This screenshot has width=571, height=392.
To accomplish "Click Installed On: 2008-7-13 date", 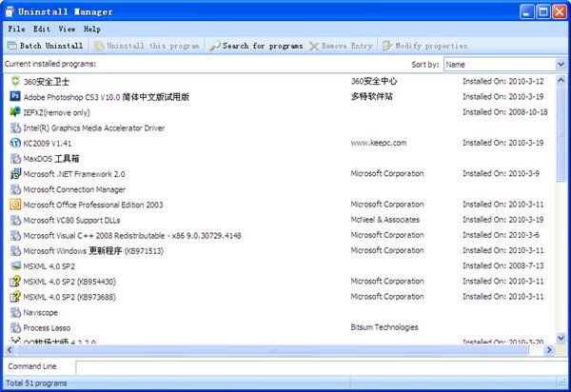I will [x=503, y=265].
